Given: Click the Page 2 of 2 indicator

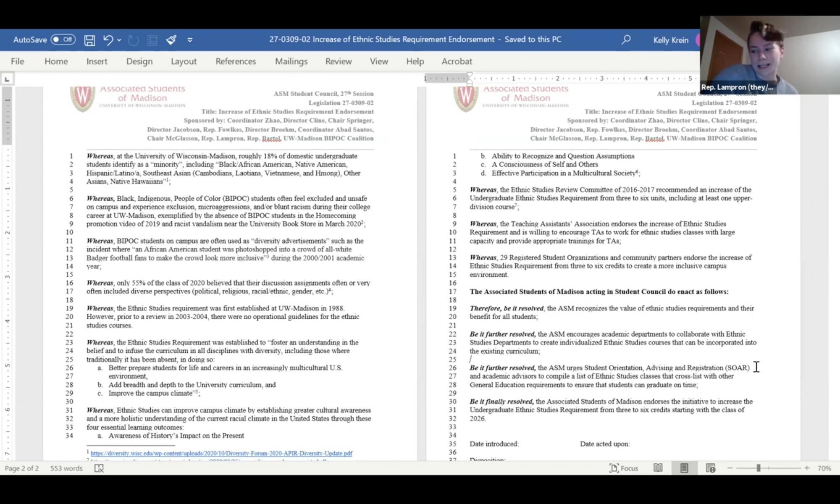Looking at the screenshot, I should click(x=22, y=468).
